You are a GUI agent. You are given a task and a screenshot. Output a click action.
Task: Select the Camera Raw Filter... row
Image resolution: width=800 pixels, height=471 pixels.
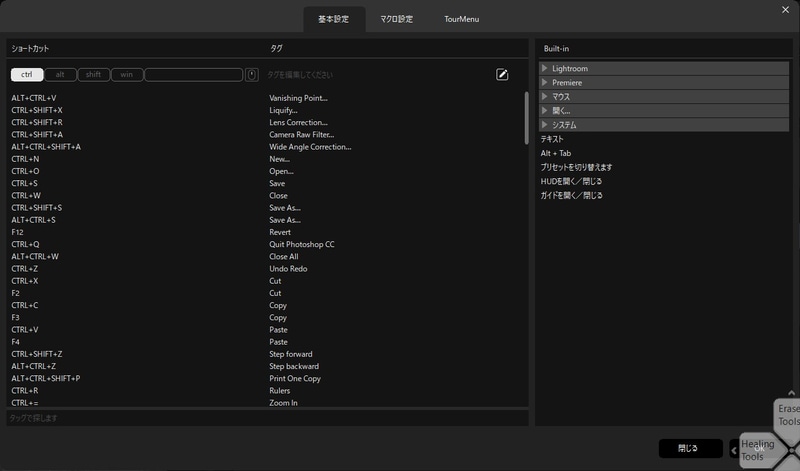[x=265, y=135]
